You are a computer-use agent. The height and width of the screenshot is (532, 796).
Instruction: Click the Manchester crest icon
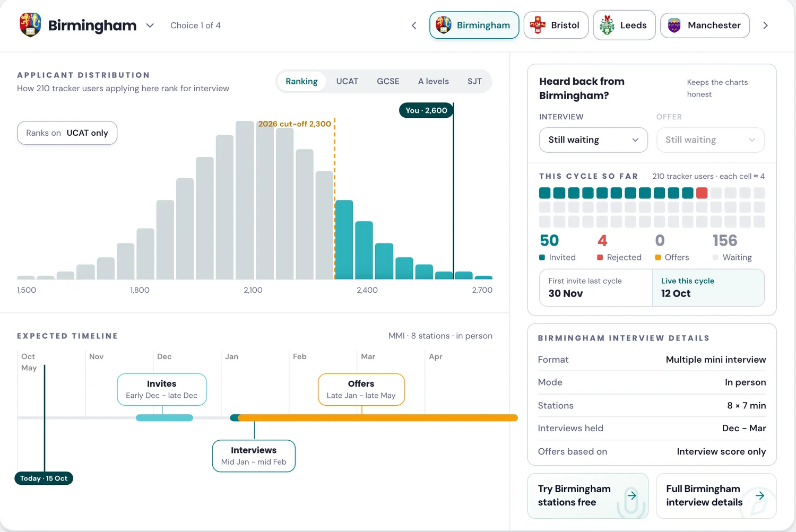point(674,25)
